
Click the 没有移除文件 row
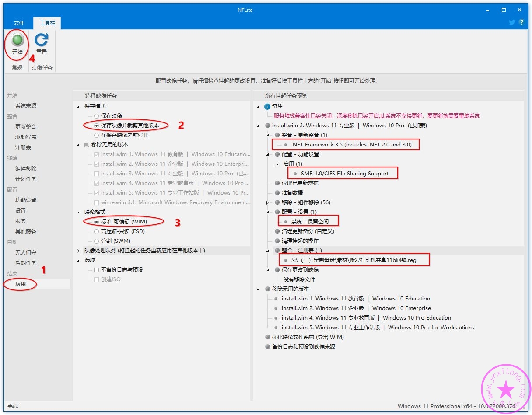299,279
